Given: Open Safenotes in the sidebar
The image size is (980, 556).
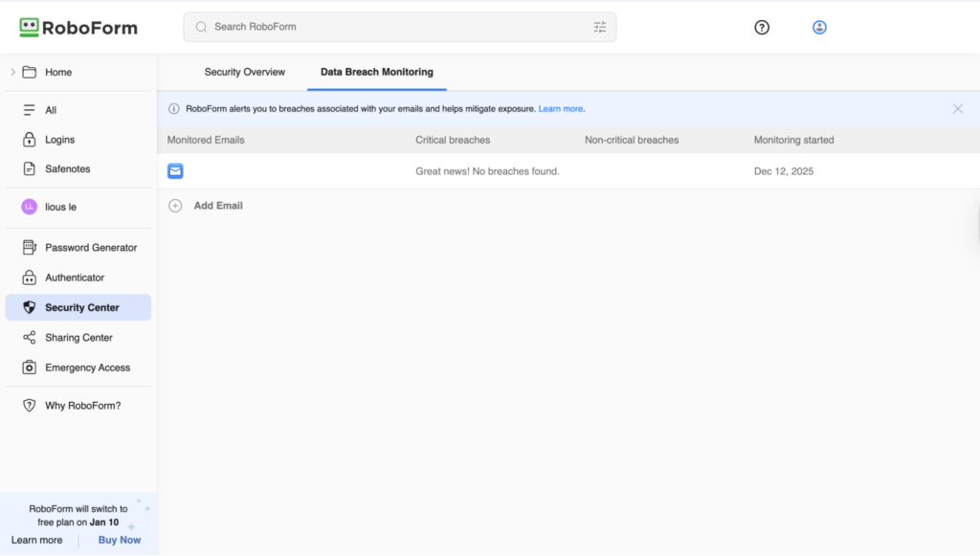Looking at the screenshot, I should point(78,168).
